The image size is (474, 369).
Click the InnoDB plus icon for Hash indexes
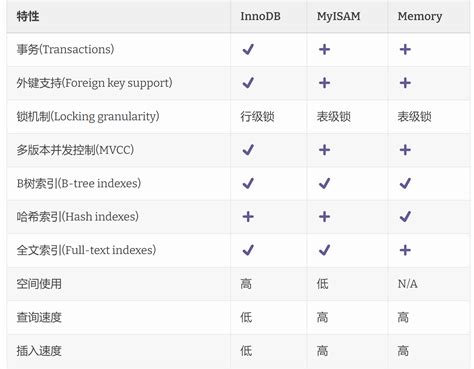[248, 217]
